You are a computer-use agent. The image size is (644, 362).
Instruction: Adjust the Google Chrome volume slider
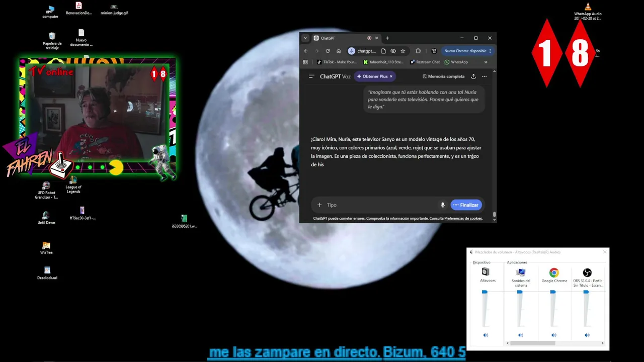(x=553, y=292)
